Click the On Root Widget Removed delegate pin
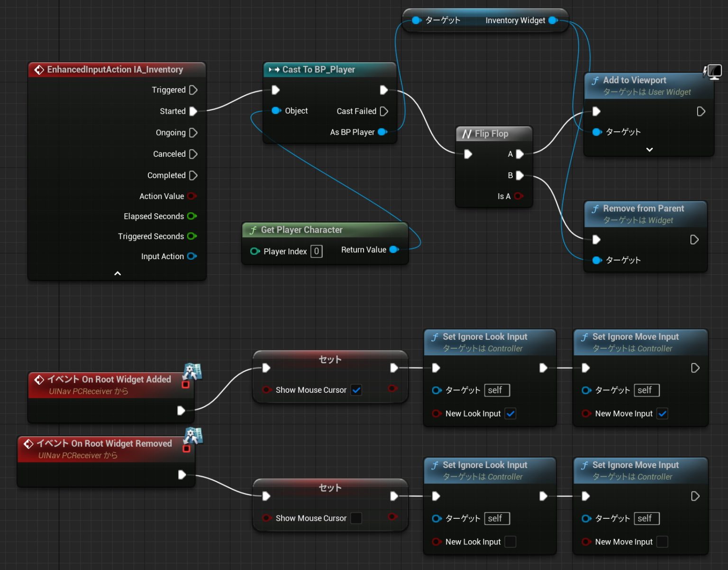The image size is (728, 570). [x=186, y=448]
